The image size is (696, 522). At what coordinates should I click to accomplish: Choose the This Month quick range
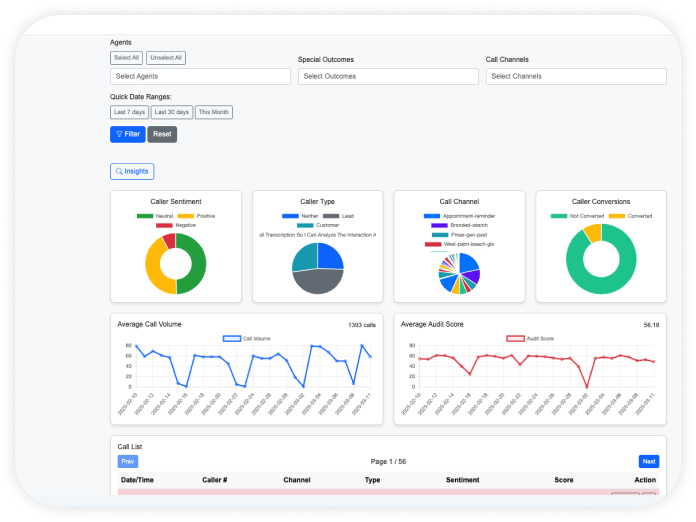pos(213,113)
